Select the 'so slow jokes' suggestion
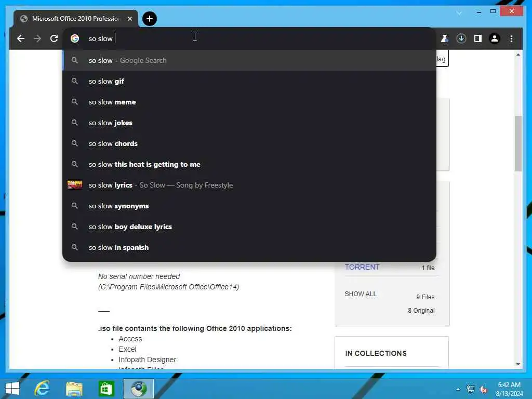 pos(249,123)
